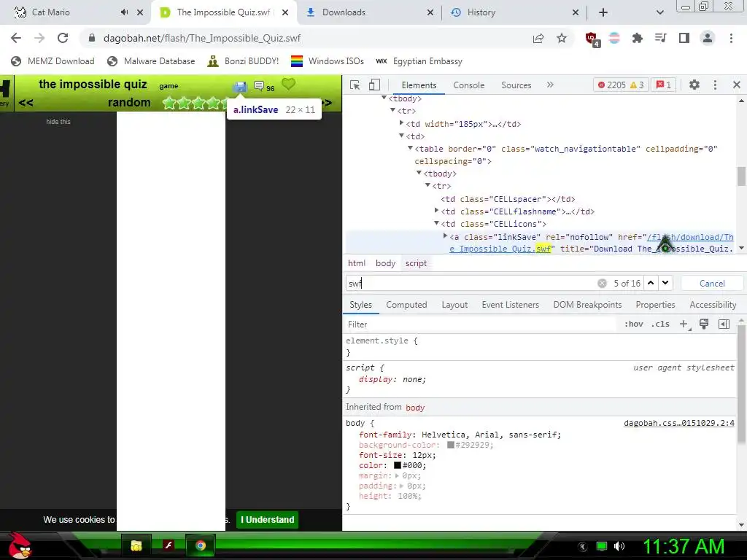This screenshot has height=560, width=747.
Task: Toggle the computed styles sidebar icon
Action: (x=724, y=324)
